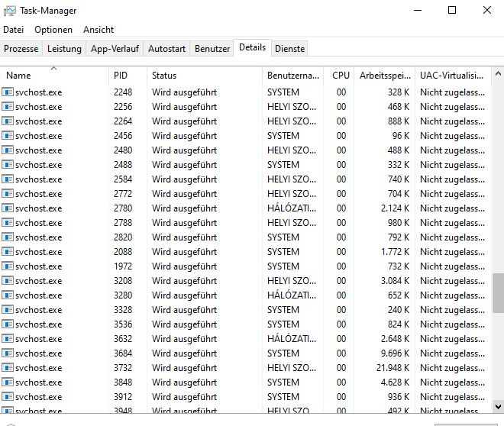Open the Datei menu
This screenshot has width=504, height=426.
tap(14, 30)
